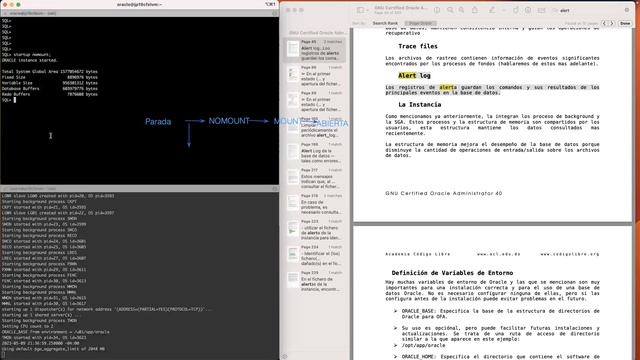Go to the next search match arrow
The width and height of the screenshot is (640, 360).
[x=612, y=23]
